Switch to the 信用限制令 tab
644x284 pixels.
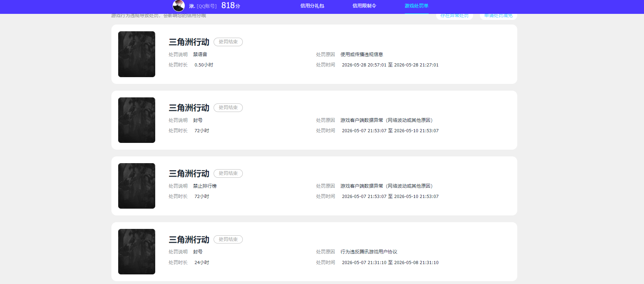(364, 6)
